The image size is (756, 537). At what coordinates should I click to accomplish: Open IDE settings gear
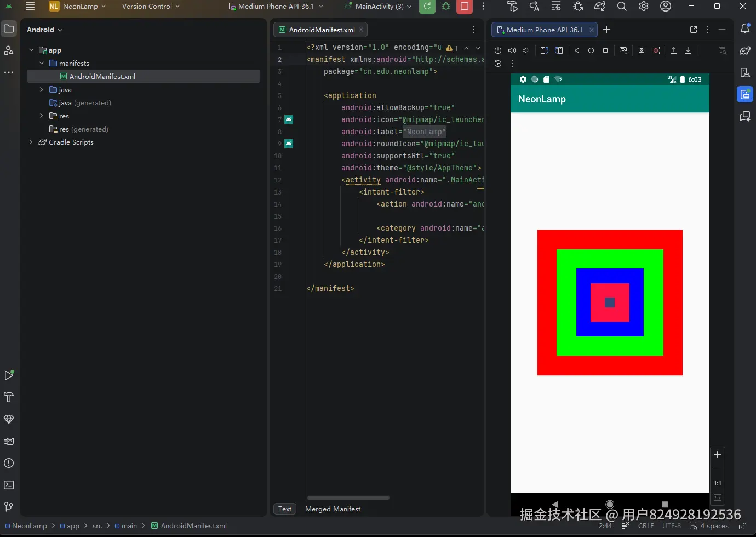point(644,7)
